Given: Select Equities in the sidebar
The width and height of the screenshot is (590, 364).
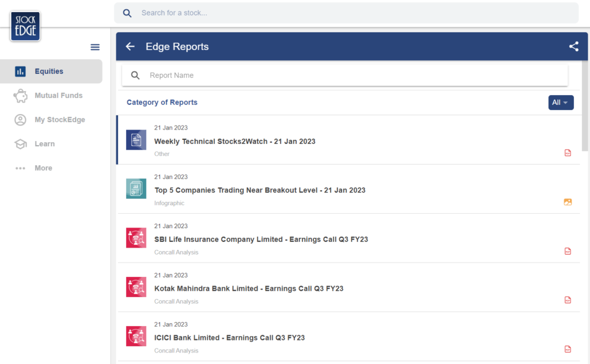Looking at the screenshot, I should (x=51, y=71).
